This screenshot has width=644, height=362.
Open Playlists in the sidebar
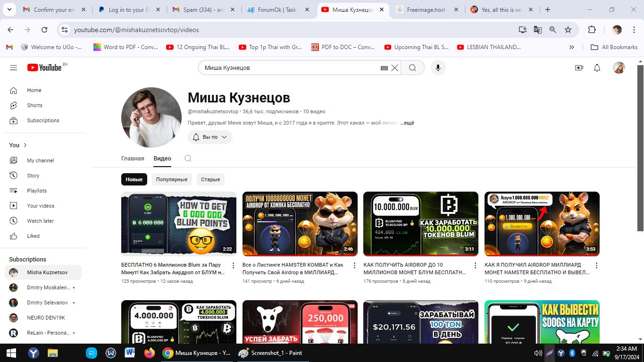point(43,191)
